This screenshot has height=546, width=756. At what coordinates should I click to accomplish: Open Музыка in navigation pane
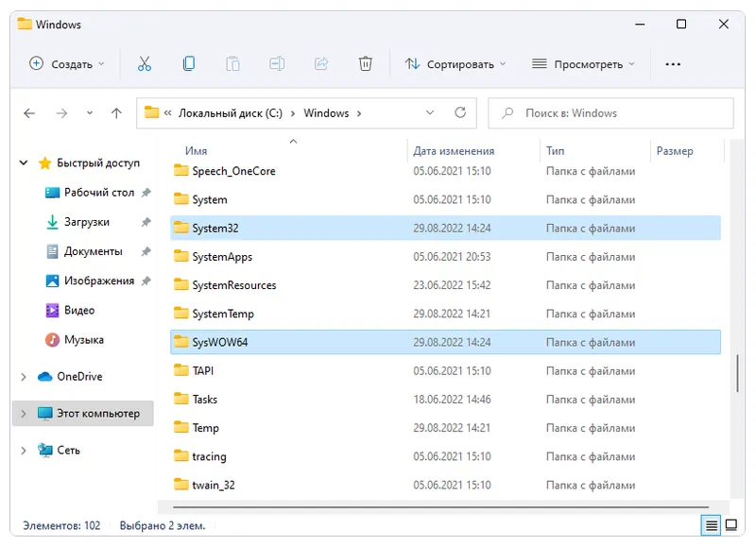click(x=84, y=340)
